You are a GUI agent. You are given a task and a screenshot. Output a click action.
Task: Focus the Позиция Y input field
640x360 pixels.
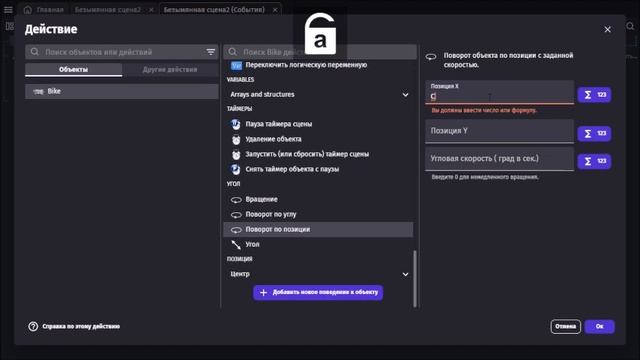(500, 131)
